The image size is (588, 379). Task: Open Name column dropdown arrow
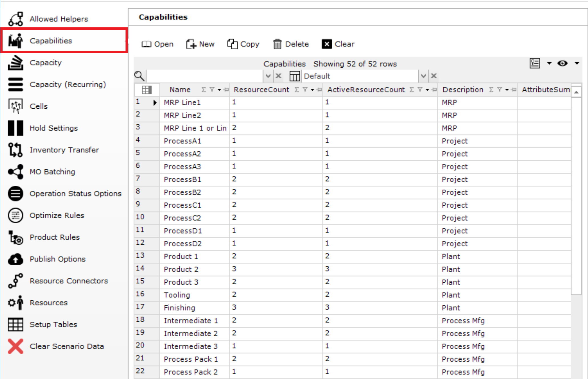(219, 90)
